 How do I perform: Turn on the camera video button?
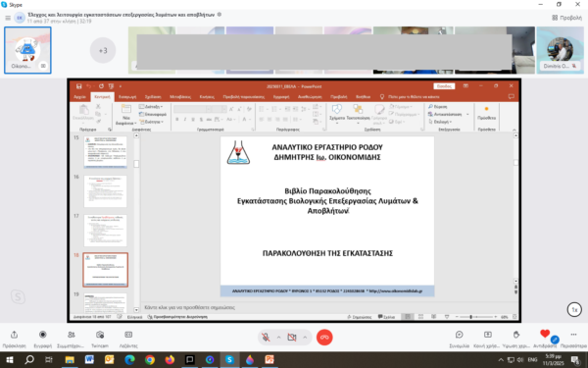pyautogui.click(x=292, y=337)
